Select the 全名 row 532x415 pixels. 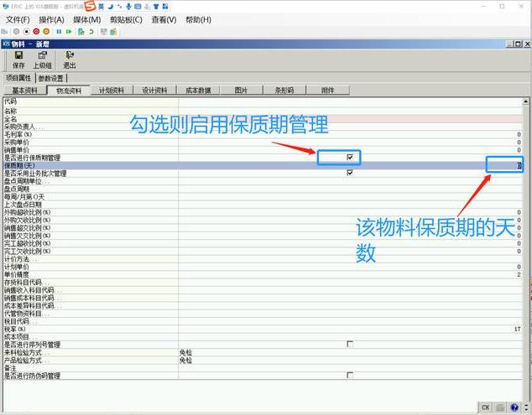(263, 119)
